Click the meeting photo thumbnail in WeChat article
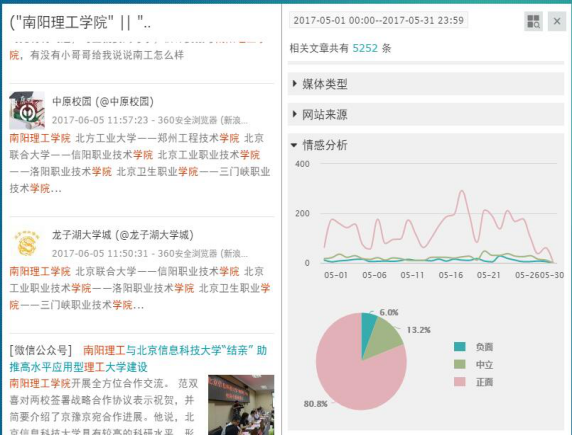 (x=241, y=405)
